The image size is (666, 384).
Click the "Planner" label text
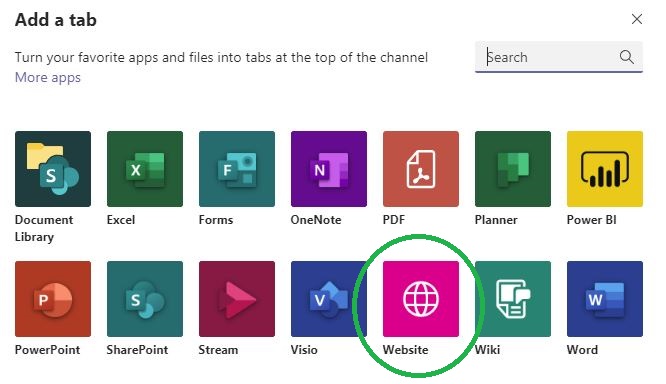(496, 220)
